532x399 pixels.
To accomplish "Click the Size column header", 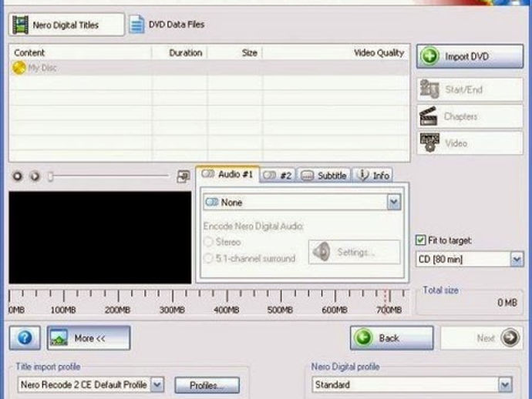I will 235,52.
